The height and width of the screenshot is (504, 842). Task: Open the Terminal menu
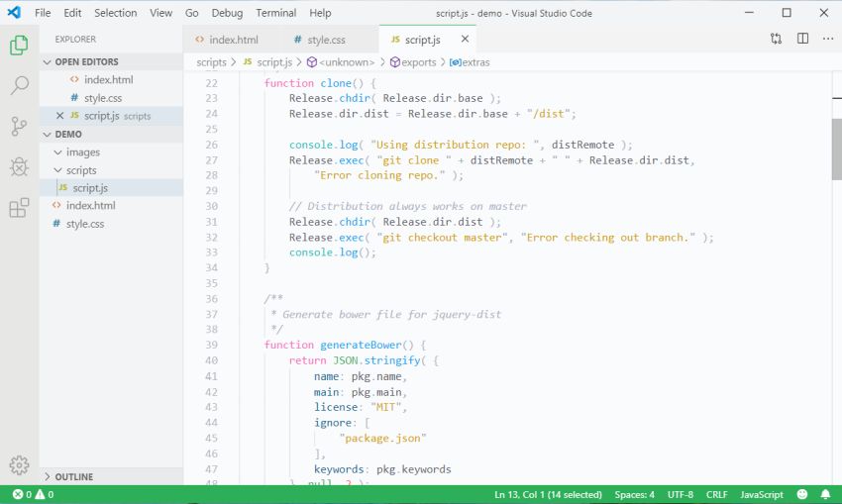(275, 13)
